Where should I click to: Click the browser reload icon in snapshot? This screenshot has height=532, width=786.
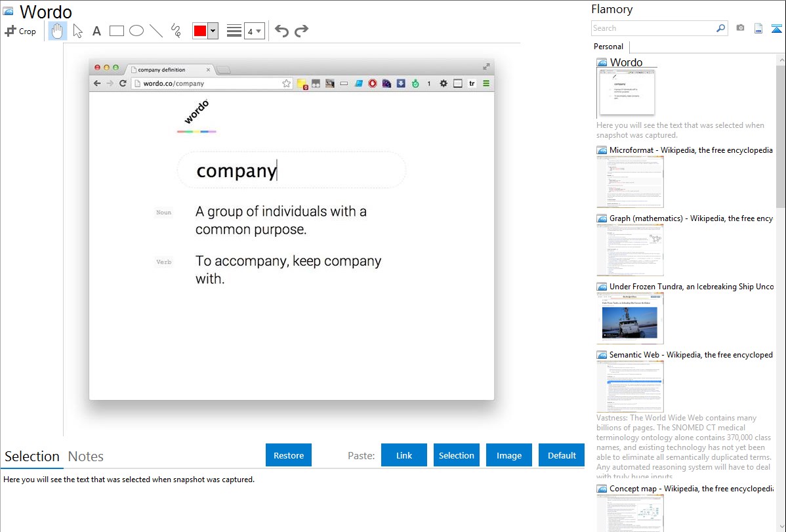coord(123,83)
